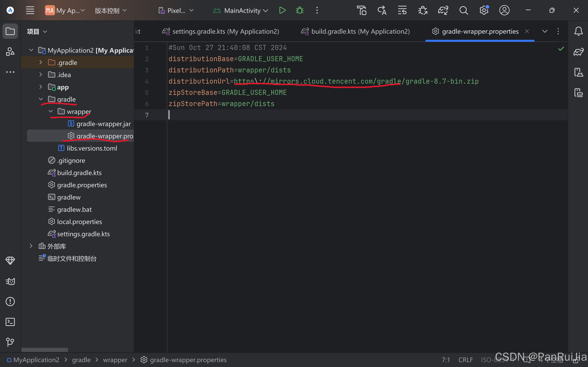
Task: Switch to build.gradle.kts editor tab
Action: [360, 31]
